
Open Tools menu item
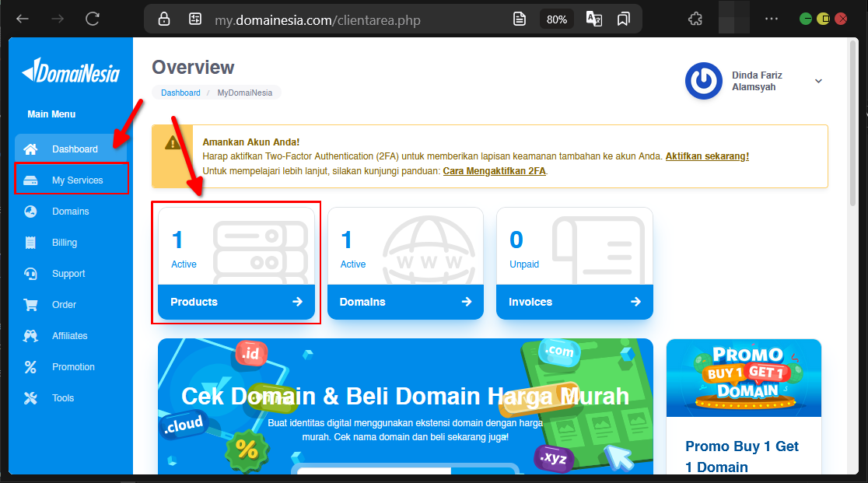pyautogui.click(x=71, y=397)
